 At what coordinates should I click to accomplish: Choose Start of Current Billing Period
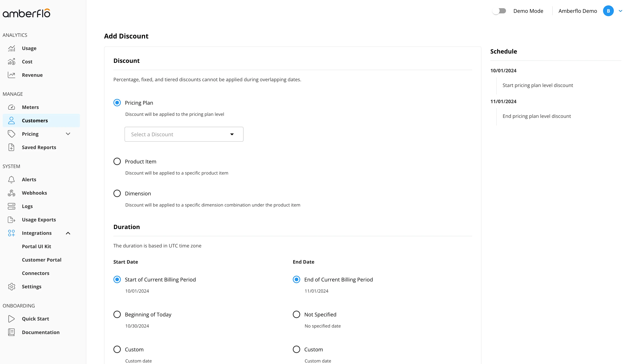117,279
